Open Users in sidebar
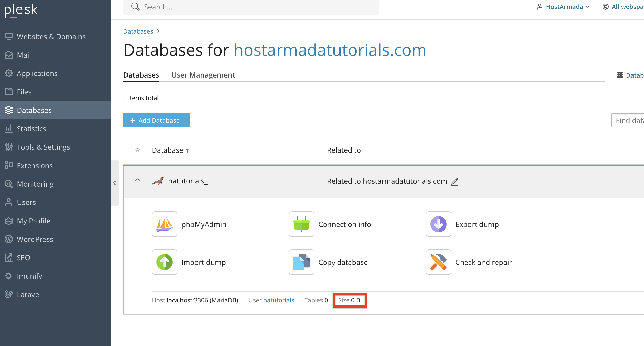 click(55, 202)
